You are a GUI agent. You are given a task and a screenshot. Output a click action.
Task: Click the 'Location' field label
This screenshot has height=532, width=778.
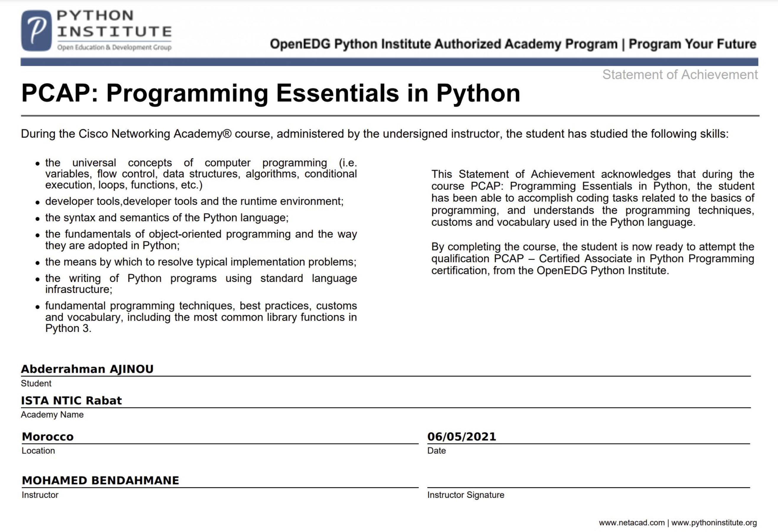38,451
